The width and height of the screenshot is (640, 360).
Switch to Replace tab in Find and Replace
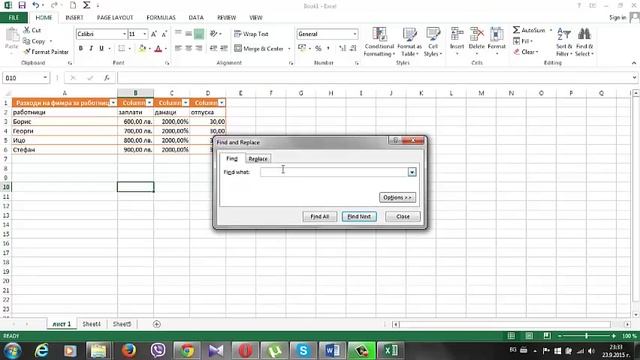pyautogui.click(x=258, y=159)
